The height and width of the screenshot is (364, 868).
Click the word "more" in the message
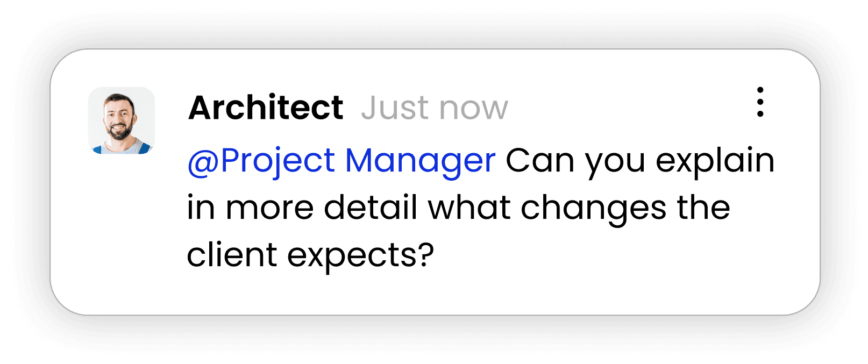coord(269,208)
